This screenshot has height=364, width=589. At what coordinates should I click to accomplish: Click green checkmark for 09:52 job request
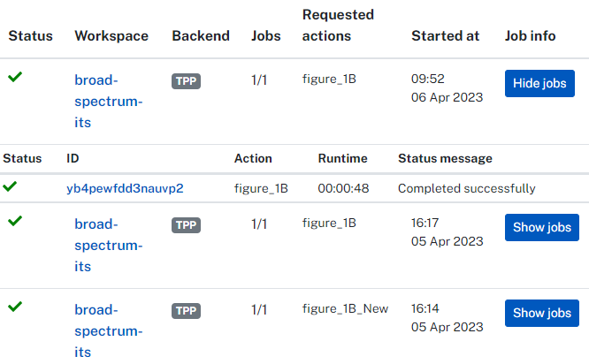[x=15, y=77]
